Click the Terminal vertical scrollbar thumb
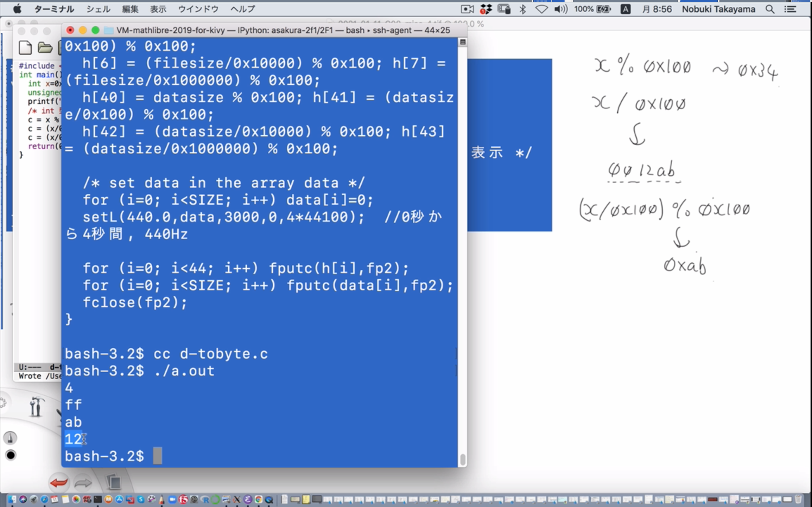Image resolution: width=812 pixels, height=507 pixels. click(x=463, y=459)
